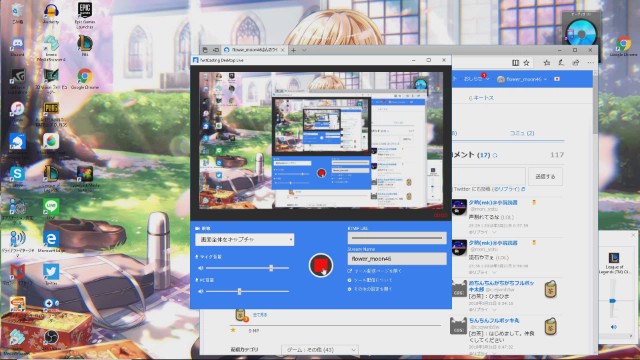
Task: Open the Twitter desktop shortcut
Action: click(x=51, y=274)
